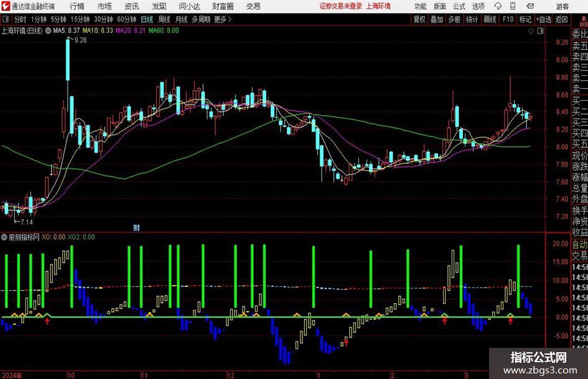Expand the 股朋指标网 indicator dropdown
Screen dimensions: 588x379
point(4,237)
